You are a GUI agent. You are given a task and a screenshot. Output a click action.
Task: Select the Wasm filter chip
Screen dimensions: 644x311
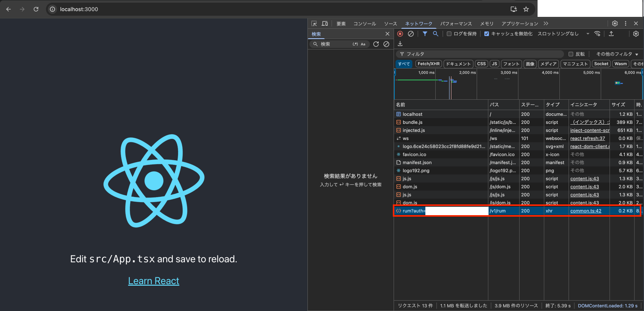tap(621, 64)
